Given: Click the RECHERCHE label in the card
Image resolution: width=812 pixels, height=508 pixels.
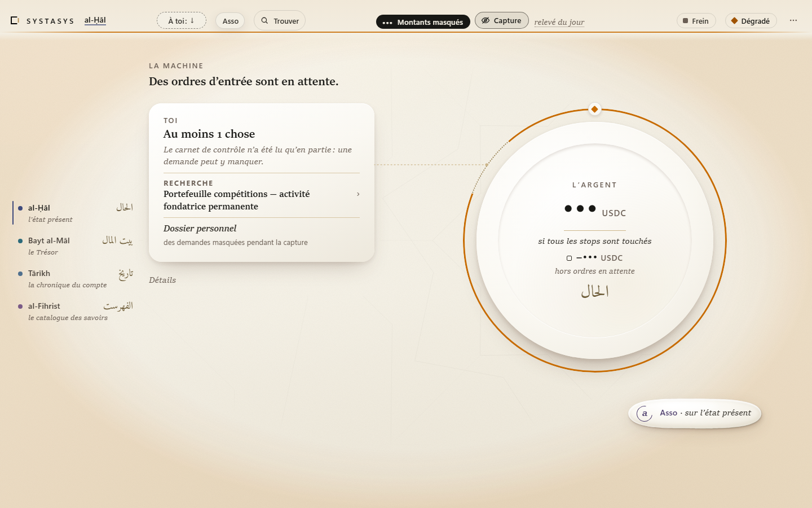Looking at the screenshot, I should point(188,183).
